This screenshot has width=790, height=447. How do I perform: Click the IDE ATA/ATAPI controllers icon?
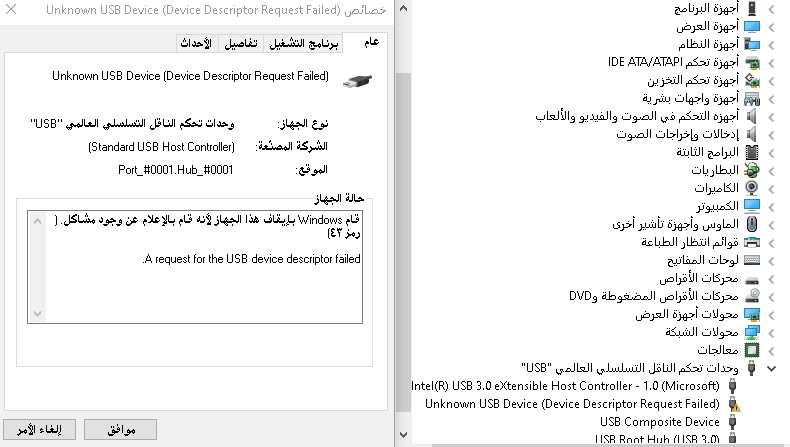point(752,62)
